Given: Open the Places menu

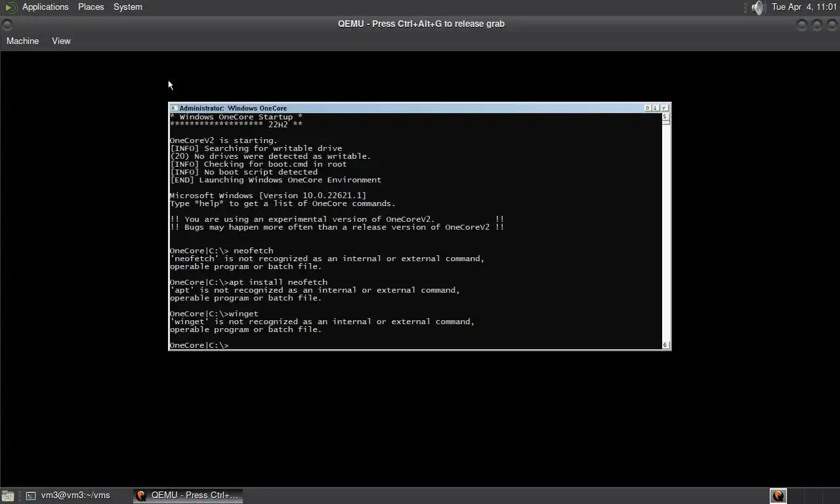Looking at the screenshot, I should click(x=91, y=7).
